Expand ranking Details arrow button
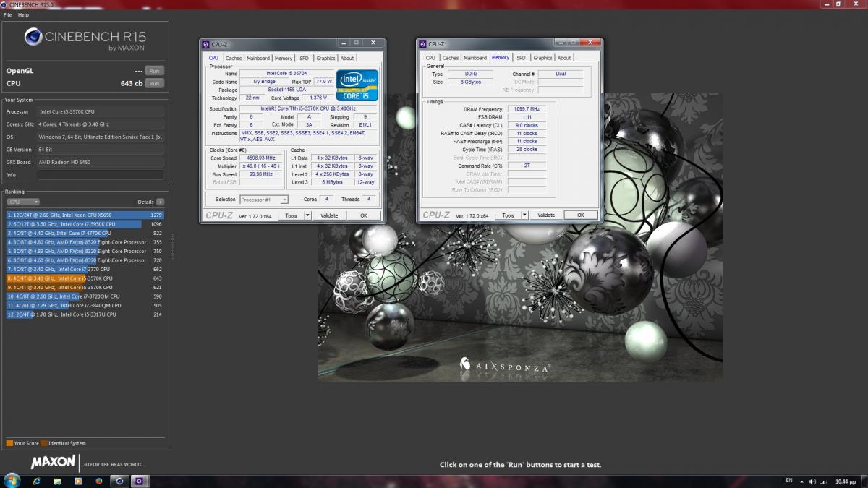The image size is (868, 488). (160, 202)
